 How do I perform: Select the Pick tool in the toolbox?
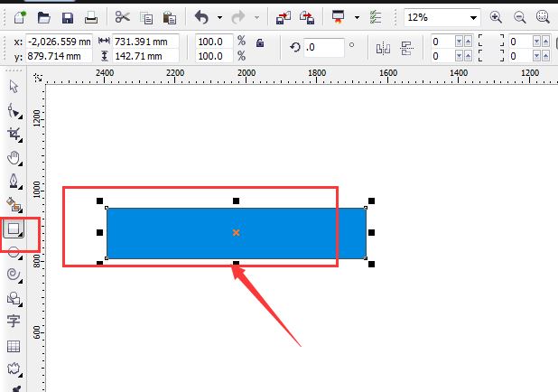pos(14,87)
